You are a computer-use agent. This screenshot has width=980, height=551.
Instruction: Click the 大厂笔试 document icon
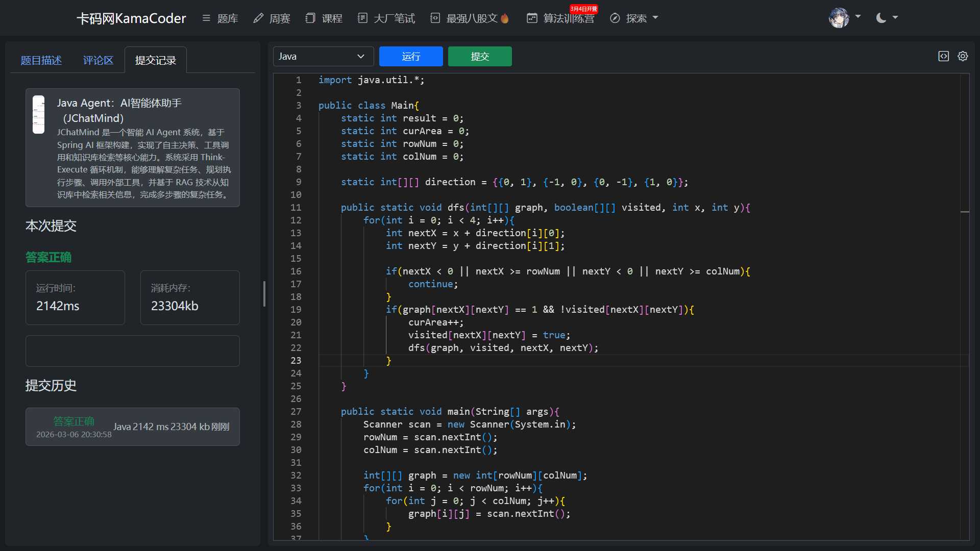point(362,18)
